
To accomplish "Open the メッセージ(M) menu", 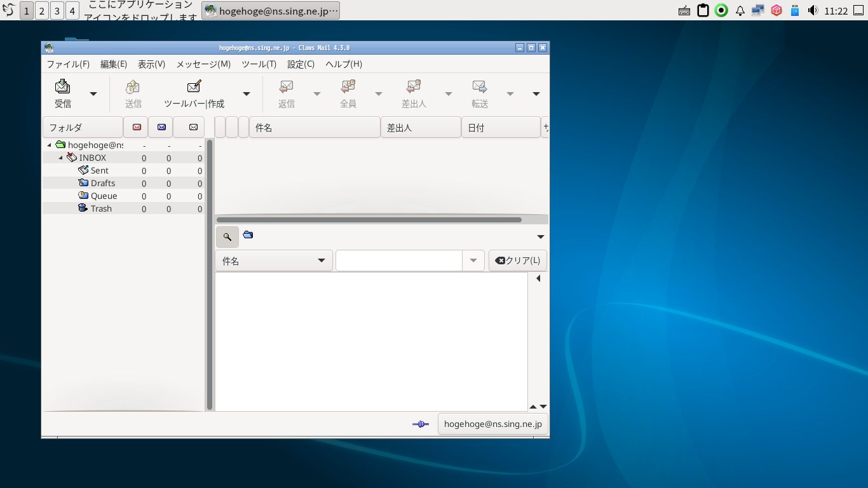I will coord(202,64).
